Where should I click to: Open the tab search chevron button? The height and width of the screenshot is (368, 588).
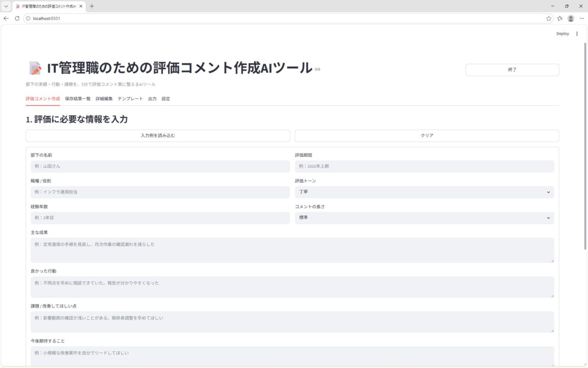[6, 6]
